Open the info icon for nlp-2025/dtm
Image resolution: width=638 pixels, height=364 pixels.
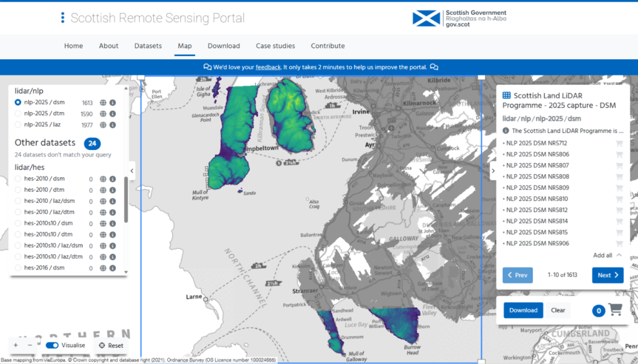pyautogui.click(x=112, y=114)
